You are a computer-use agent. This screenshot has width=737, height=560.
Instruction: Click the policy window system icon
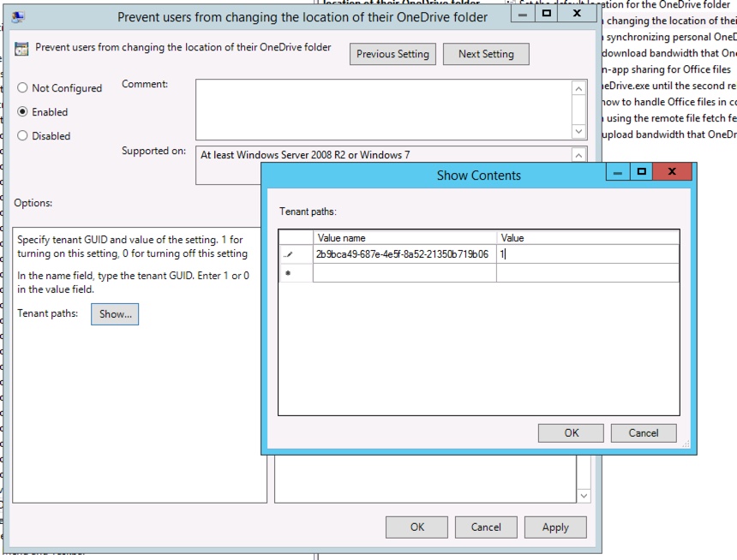point(18,17)
